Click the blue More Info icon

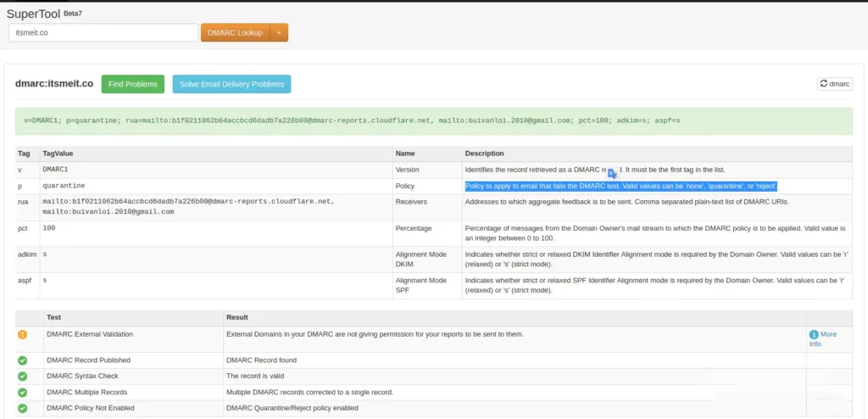click(814, 335)
